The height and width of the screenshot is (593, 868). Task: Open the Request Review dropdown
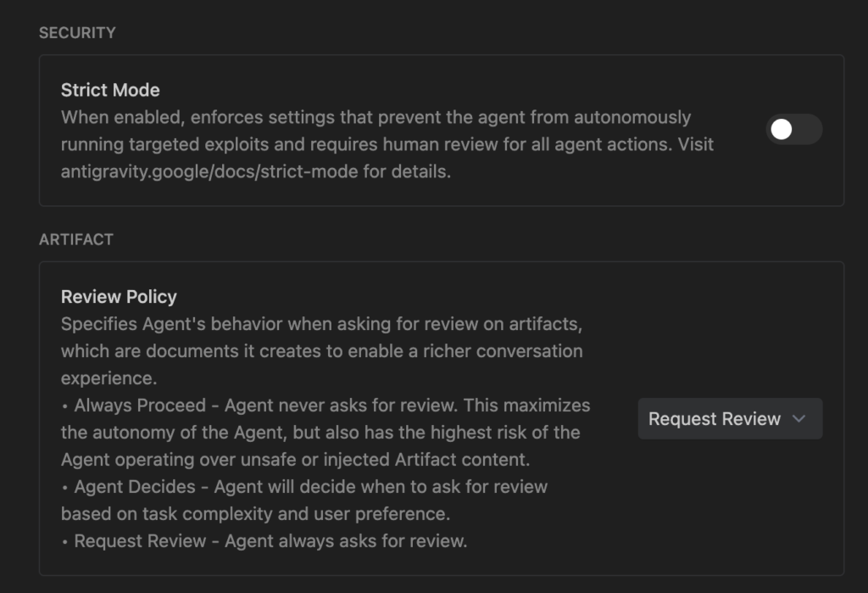point(729,419)
